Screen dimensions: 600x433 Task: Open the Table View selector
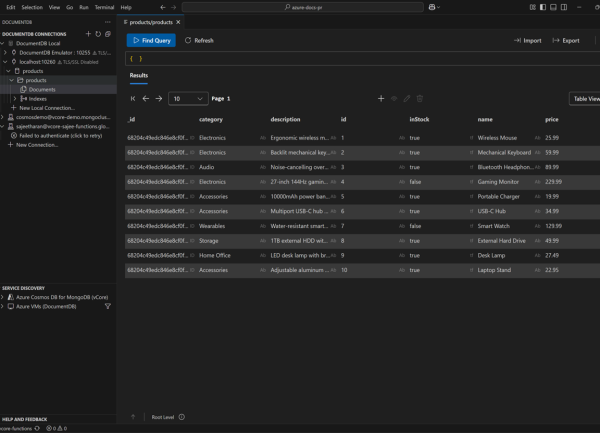coord(585,99)
